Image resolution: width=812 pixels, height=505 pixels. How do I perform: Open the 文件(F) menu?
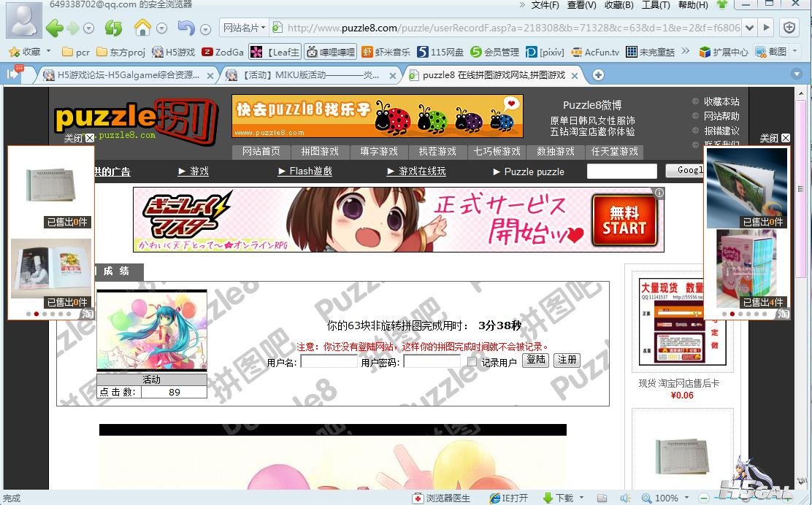click(545, 5)
